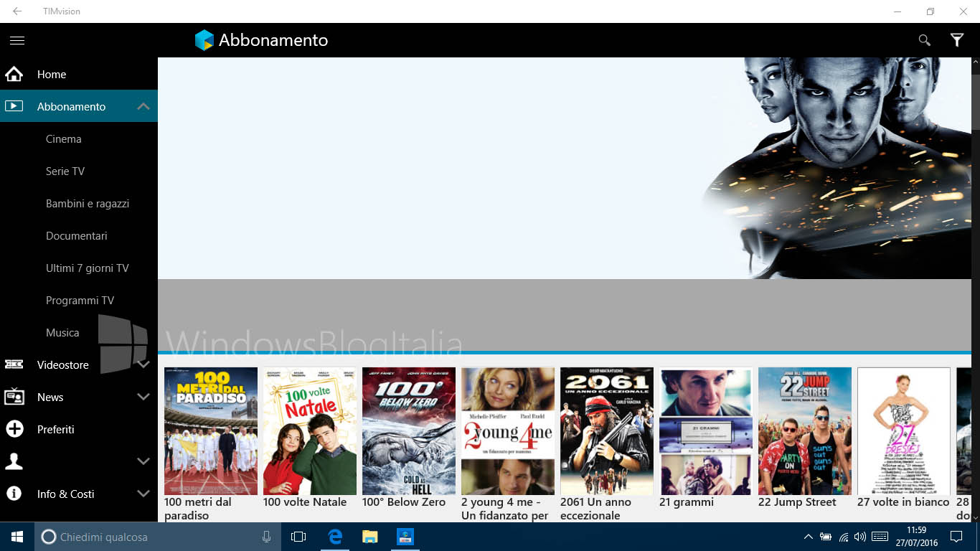Click the search magnifier icon
980x551 pixels.
point(925,40)
